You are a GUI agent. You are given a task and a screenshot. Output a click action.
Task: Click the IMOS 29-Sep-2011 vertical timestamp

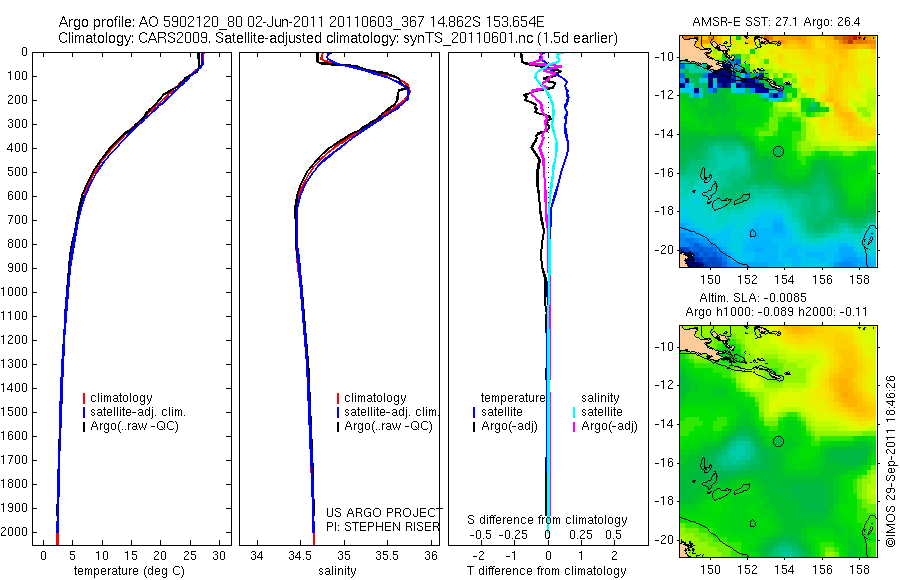pos(890,461)
